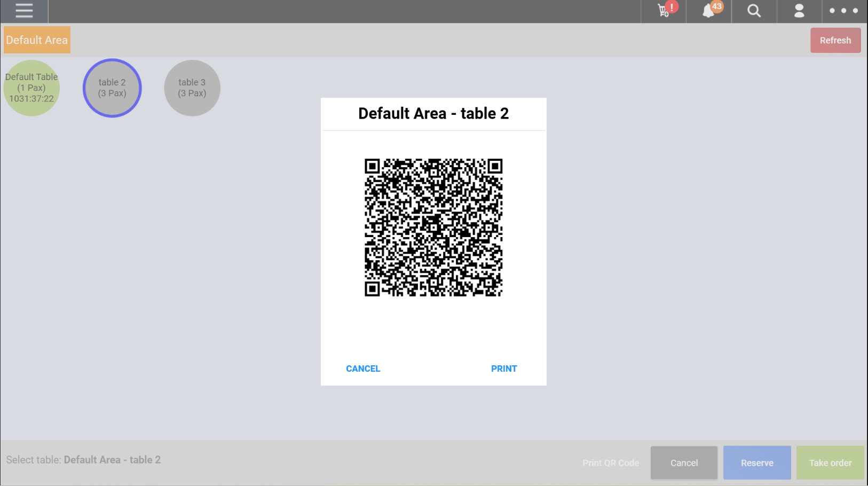
Task: Choose table 3 with 3 Pax
Action: [x=192, y=88]
